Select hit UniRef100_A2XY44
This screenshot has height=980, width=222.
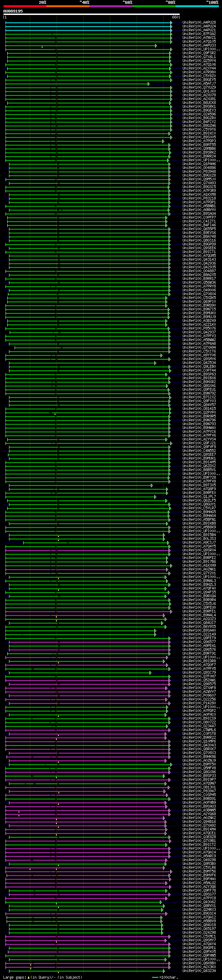click(x=199, y=68)
